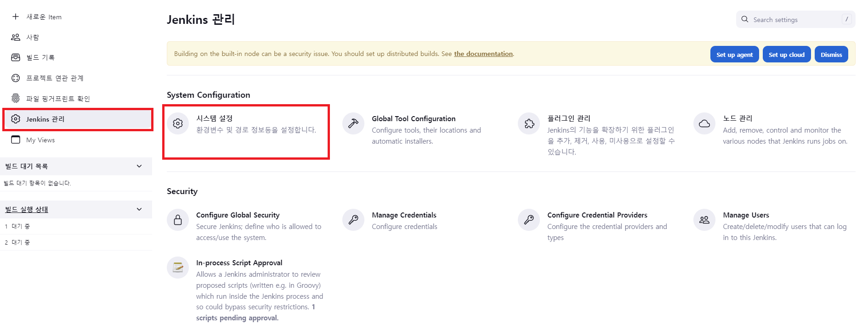Click the System Configuration section heading
This screenshot has width=868, height=335.
coord(208,95)
